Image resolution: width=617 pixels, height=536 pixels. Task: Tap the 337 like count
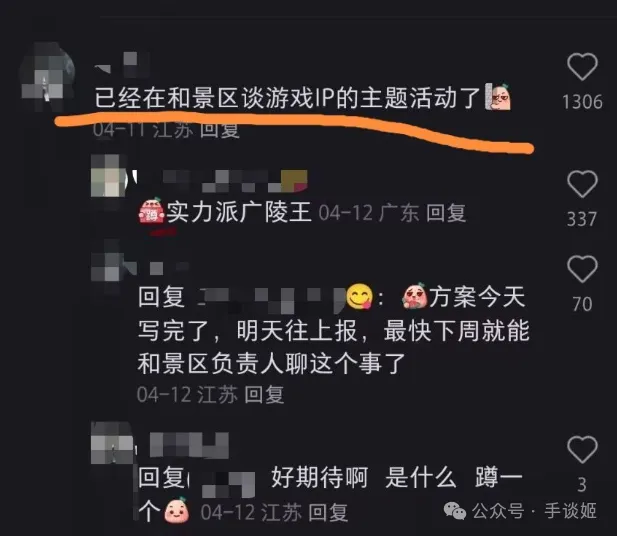click(x=582, y=219)
